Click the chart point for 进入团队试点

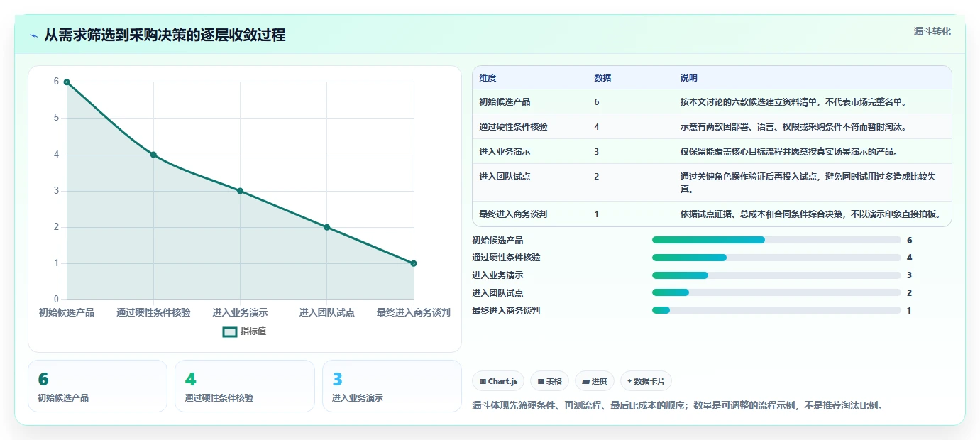tap(327, 227)
